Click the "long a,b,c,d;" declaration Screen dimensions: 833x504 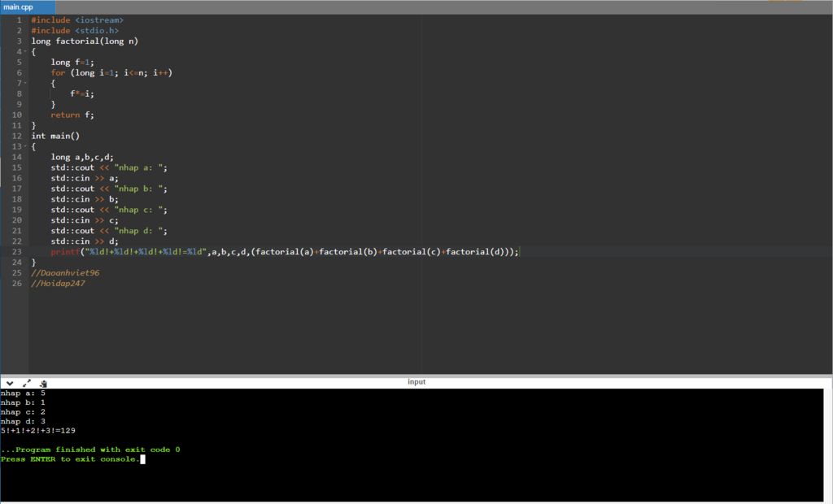(82, 157)
